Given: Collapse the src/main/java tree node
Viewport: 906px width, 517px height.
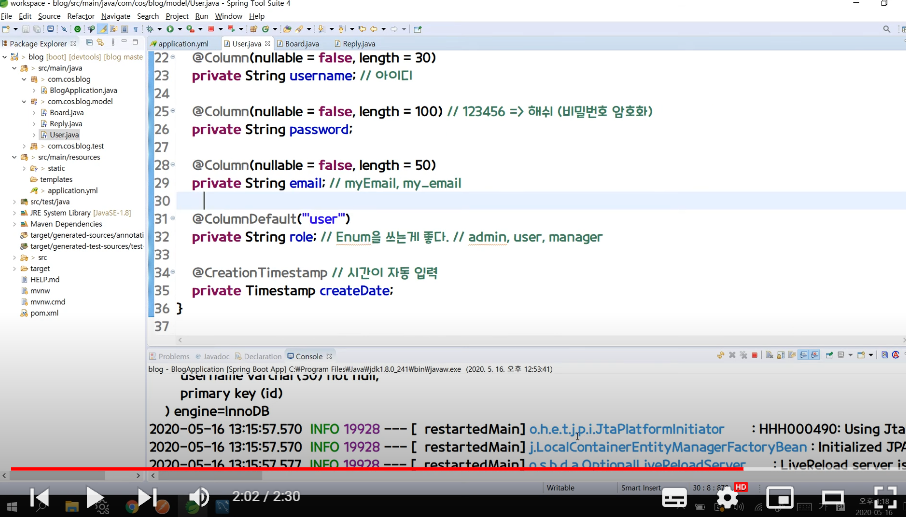Looking at the screenshot, I should [x=14, y=68].
